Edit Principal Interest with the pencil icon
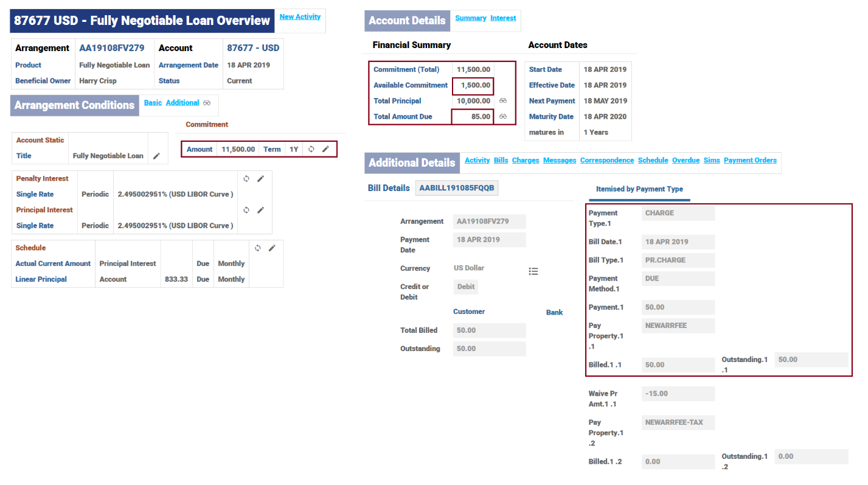The image size is (868, 485). click(261, 210)
